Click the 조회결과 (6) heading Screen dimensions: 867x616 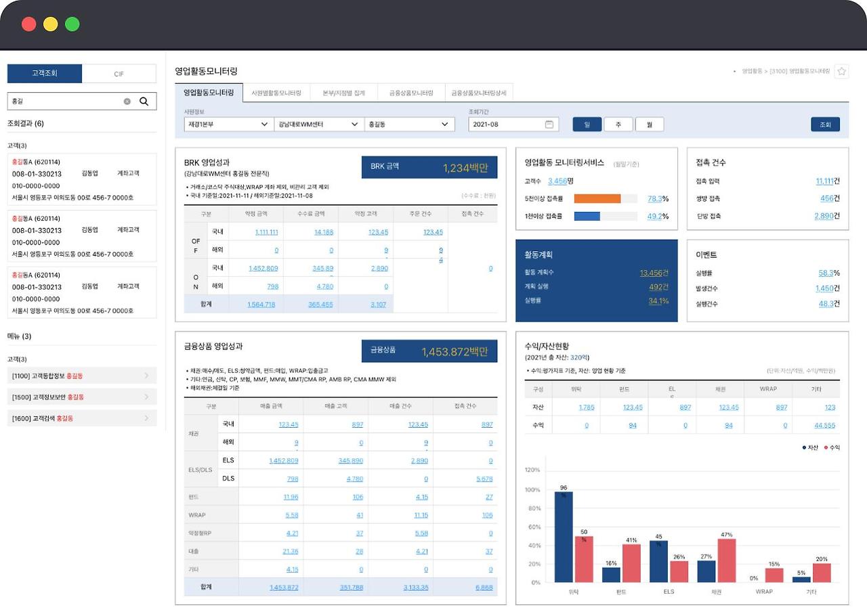click(x=26, y=123)
